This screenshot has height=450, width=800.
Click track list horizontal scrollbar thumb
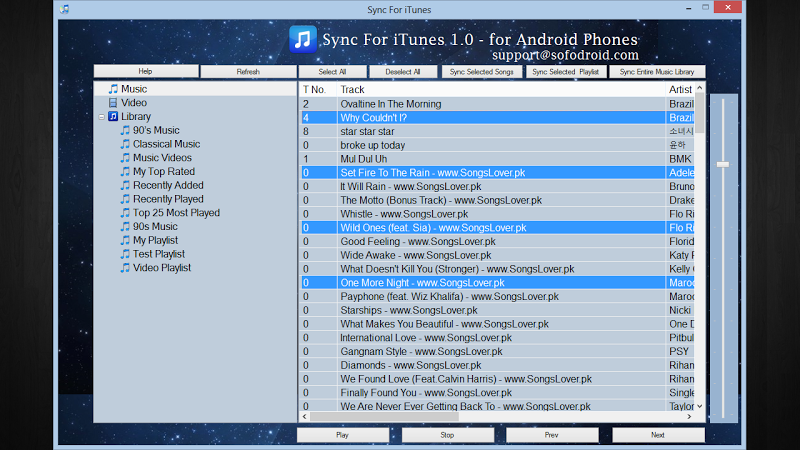click(x=385, y=416)
